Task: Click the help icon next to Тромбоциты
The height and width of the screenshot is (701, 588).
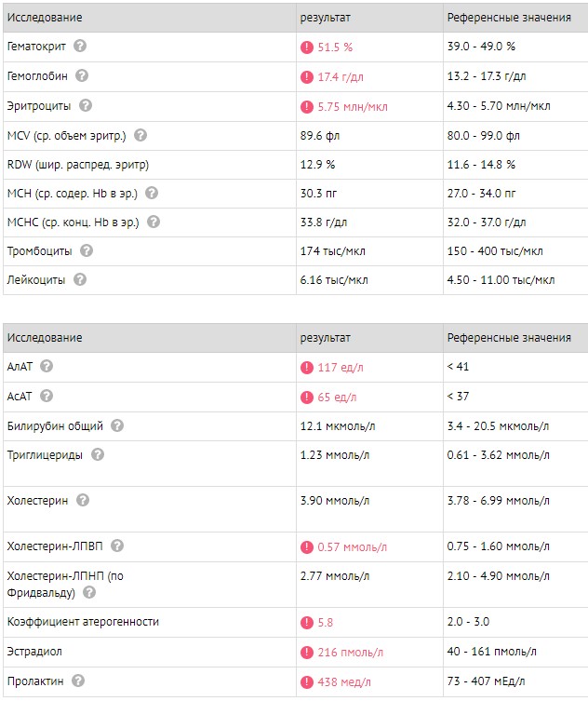Action: pyautogui.click(x=87, y=250)
